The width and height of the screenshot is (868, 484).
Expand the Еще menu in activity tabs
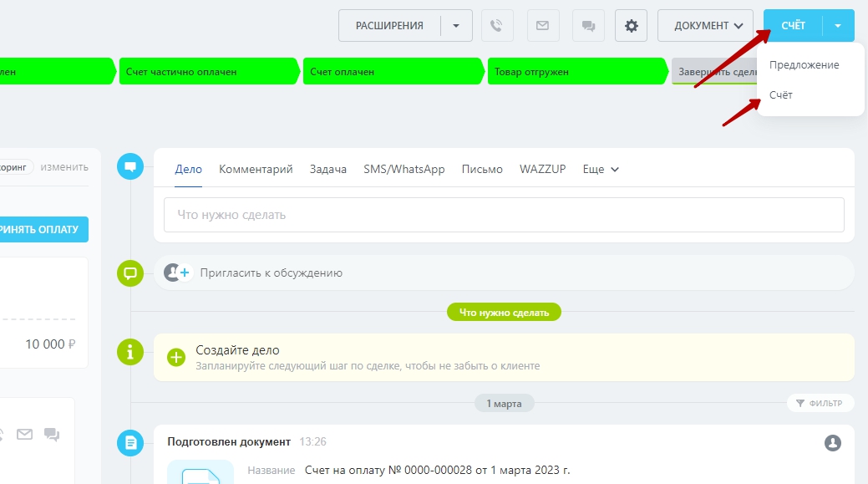(x=601, y=169)
